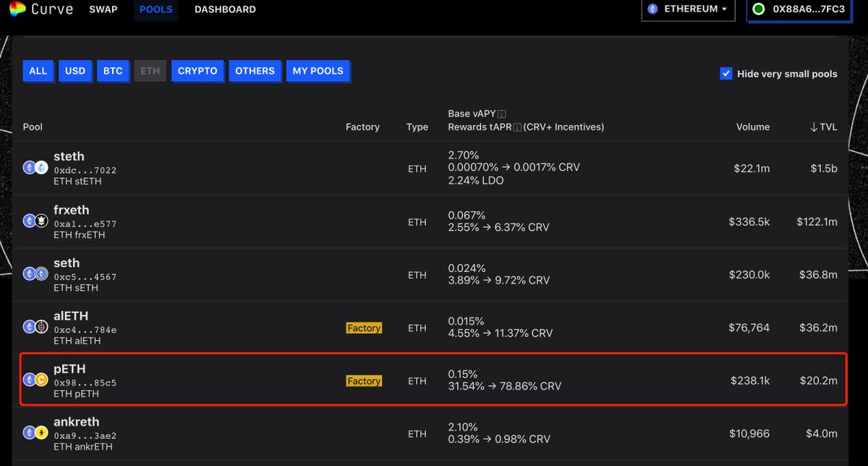Open the DASHBOARD page

click(225, 9)
